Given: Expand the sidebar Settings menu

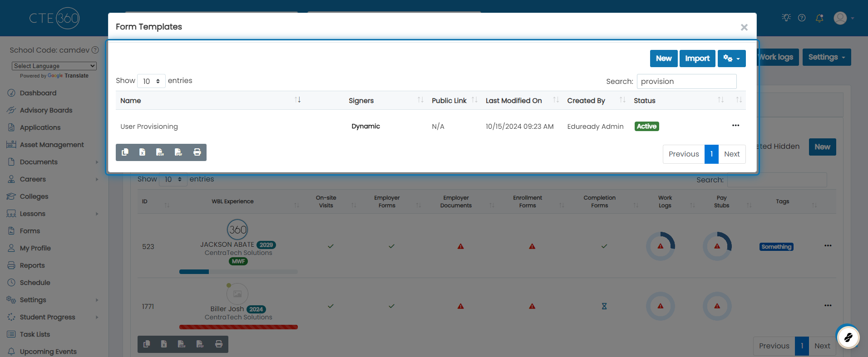Looking at the screenshot, I should 54,300.
